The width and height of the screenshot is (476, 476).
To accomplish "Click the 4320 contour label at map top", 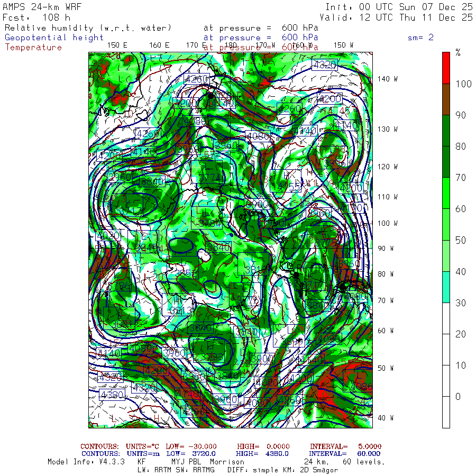I will tap(325, 65).
